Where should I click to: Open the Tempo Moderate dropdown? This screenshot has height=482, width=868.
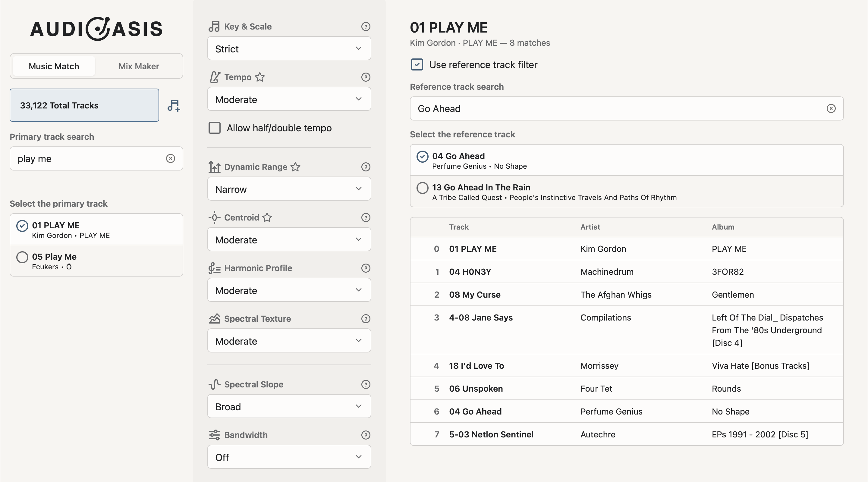289,99
